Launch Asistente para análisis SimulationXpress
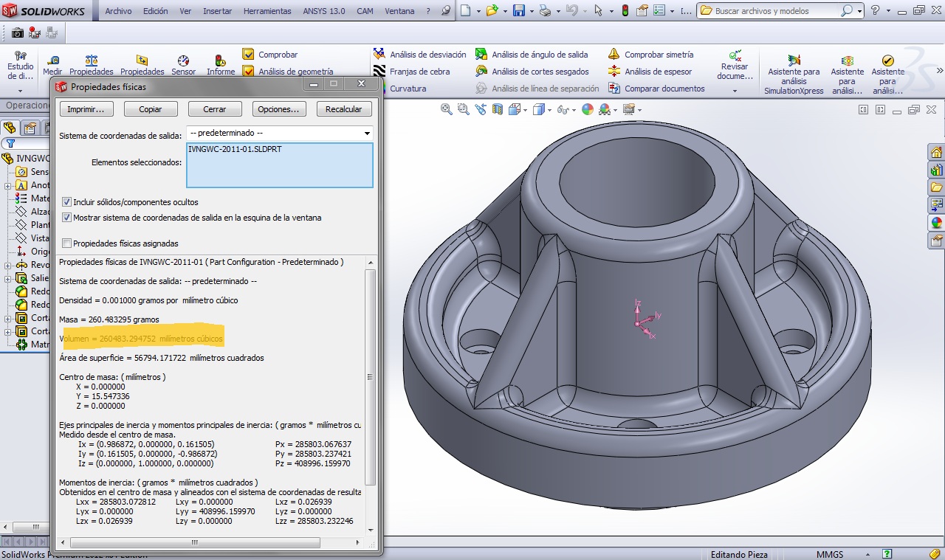This screenshot has height=560, width=945. coord(794,74)
